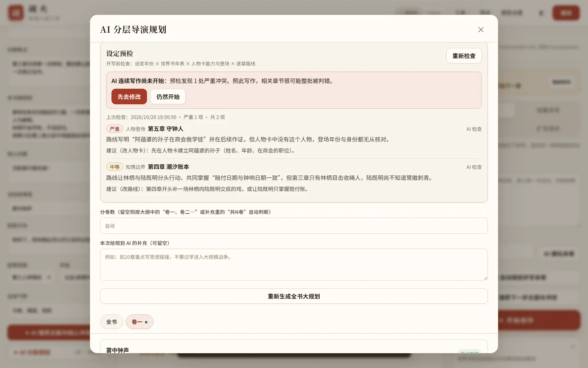Click the 中等 severity badge
The height and width of the screenshot is (368, 588).
point(115,167)
